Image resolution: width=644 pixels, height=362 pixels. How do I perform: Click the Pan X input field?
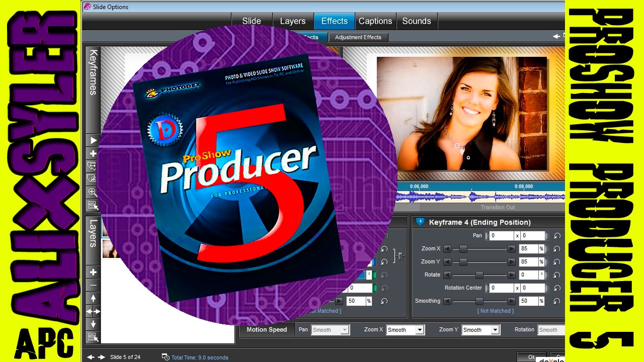[501, 235]
